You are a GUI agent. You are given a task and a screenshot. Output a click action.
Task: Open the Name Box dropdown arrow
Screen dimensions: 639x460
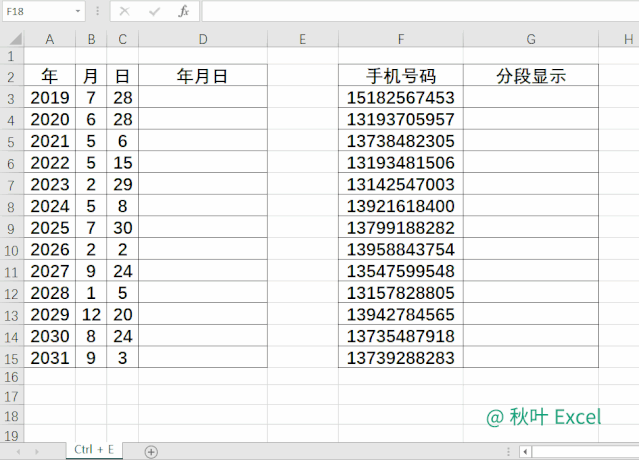77,11
